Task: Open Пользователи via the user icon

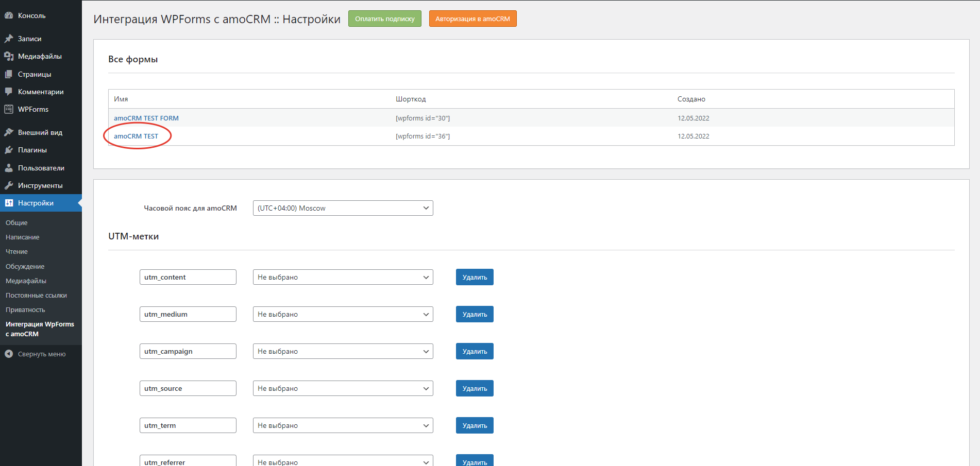Action: pos(9,167)
